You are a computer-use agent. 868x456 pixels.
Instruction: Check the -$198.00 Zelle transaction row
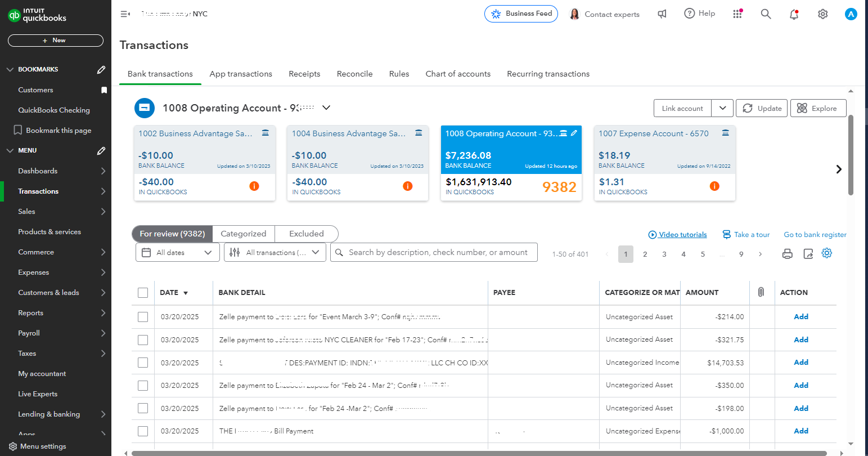143,408
